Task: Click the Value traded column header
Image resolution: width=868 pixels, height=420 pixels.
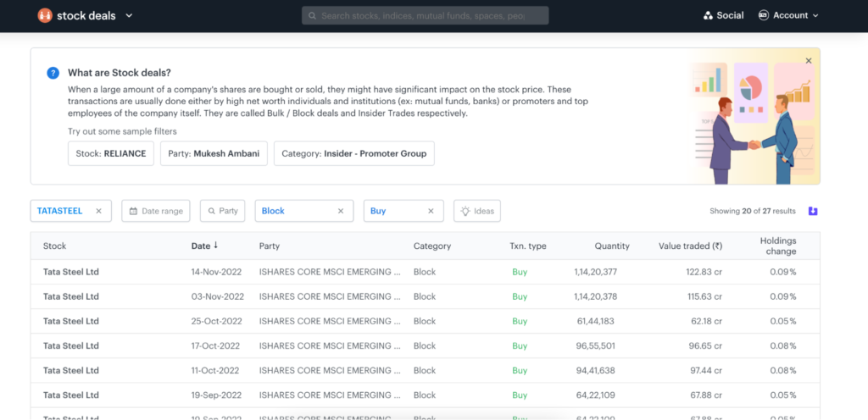Action: coord(690,246)
